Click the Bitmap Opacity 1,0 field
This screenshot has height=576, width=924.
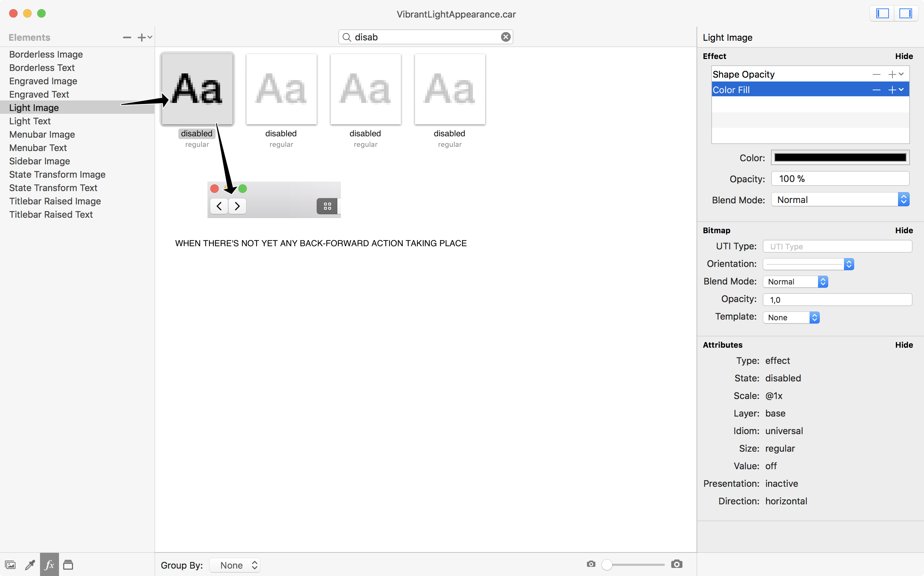837,300
